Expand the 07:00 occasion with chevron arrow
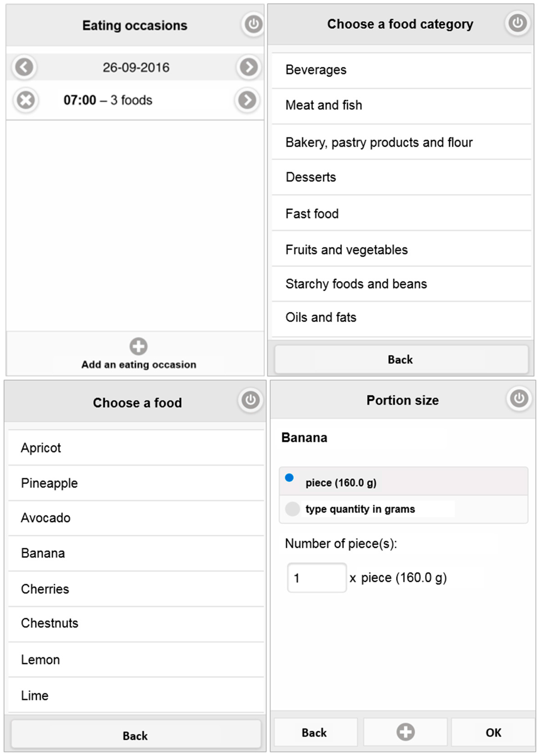The height and width of the screenshot is (756, 540). (x=247, y=100)
